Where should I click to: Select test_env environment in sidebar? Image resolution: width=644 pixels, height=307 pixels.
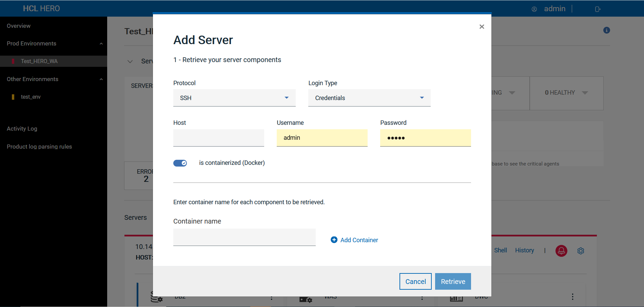31,97
